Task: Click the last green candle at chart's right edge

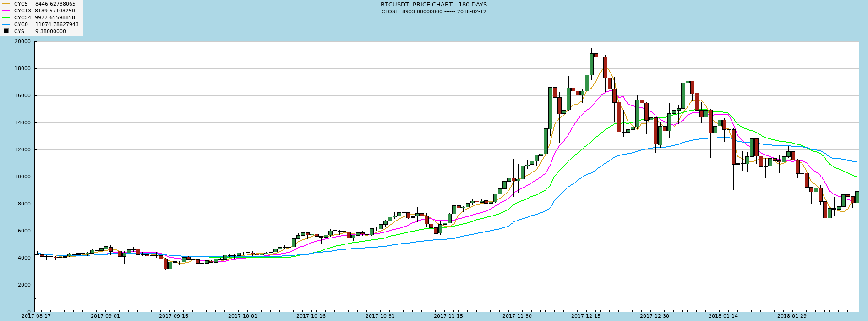Action: click(857, 197)
